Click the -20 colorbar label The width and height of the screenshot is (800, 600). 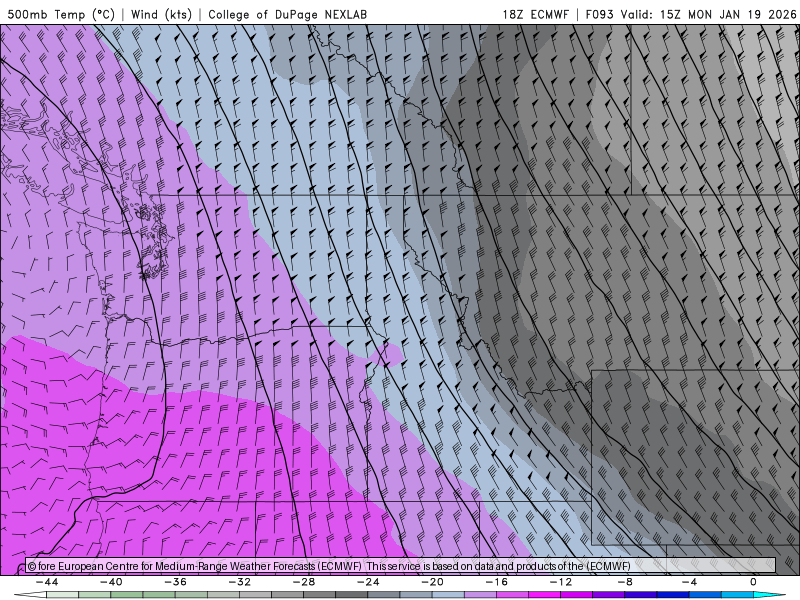click(x=432, y=582)
